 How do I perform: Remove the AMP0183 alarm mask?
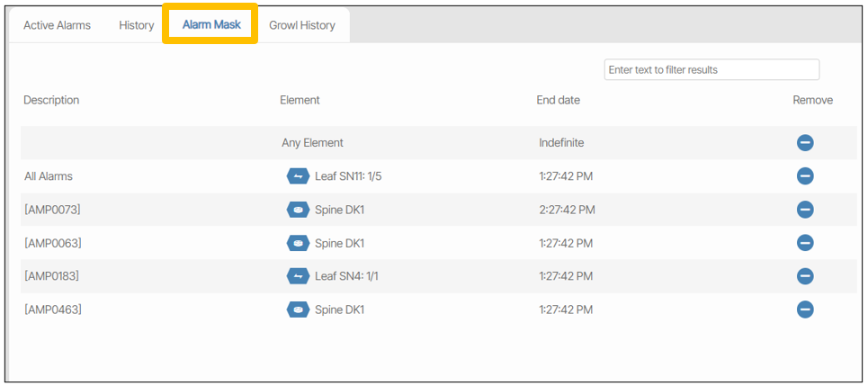[805, 276]
